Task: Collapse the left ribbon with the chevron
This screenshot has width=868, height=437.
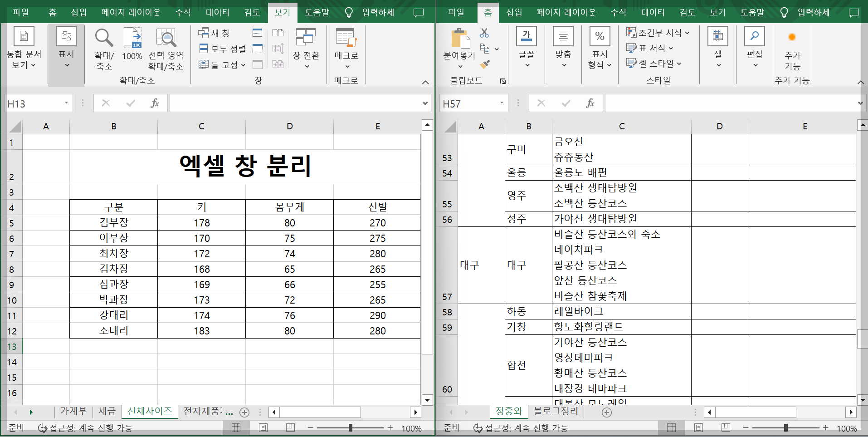Action: point(425,82)
